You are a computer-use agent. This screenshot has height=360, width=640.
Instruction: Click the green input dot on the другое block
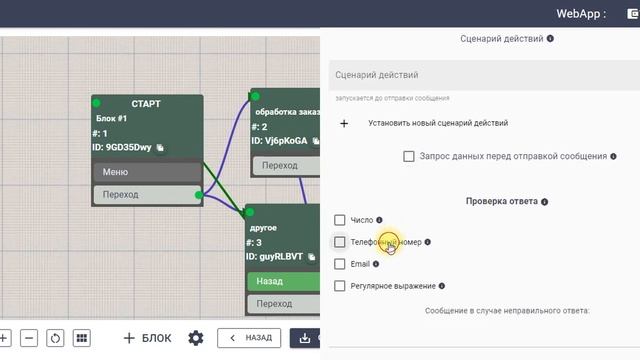coord(249,212)
